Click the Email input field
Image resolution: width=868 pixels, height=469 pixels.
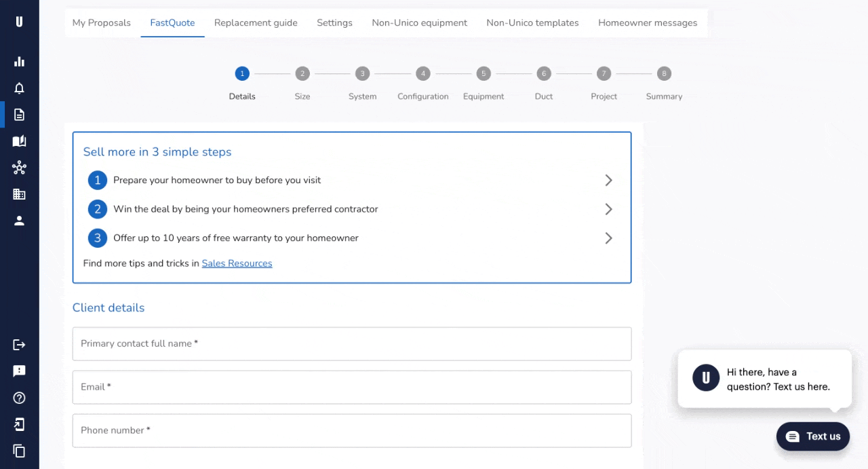[x=352, y=387]
